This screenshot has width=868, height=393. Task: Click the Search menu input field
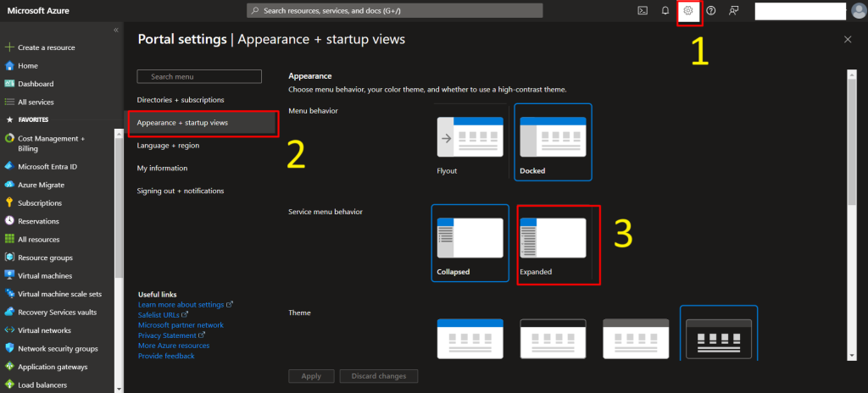[199, 76]
